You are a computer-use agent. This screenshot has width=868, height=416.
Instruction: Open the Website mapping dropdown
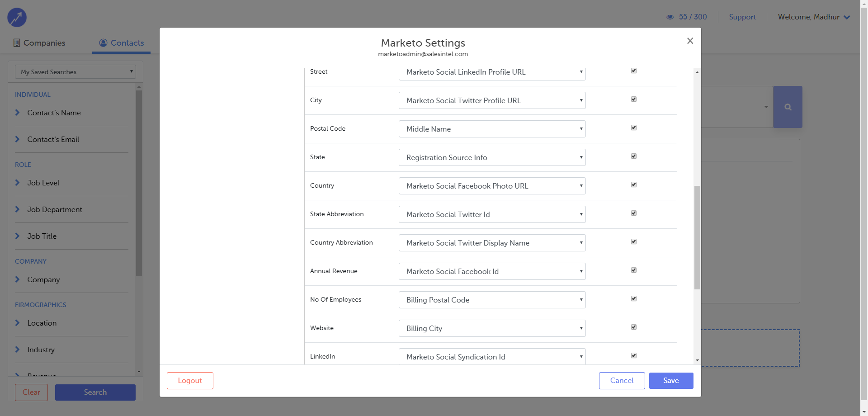click(492, 328)
